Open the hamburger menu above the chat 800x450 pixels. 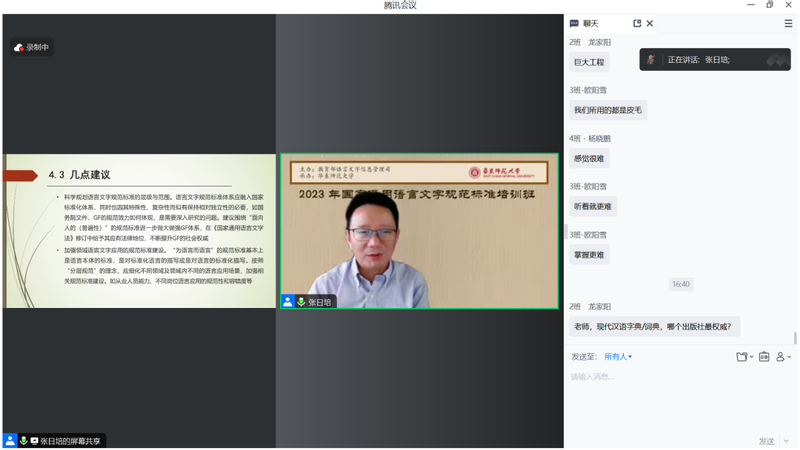pyautogui.click(x=788, y=23)
